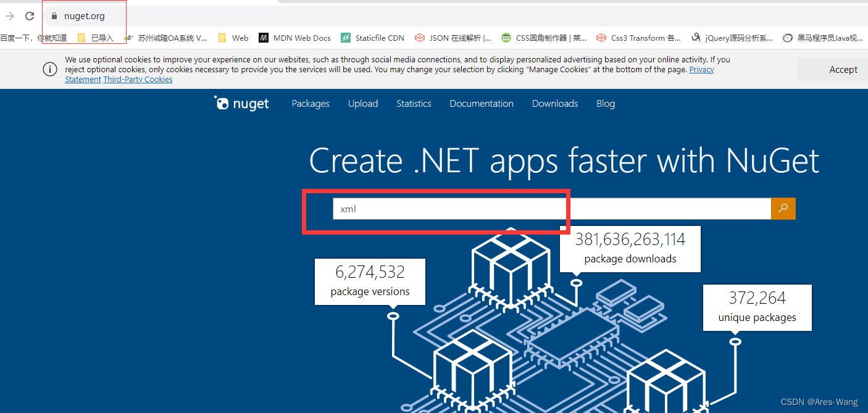
Task: Open the 已导入 bookmarks folder
Action: tap(99, 38)
